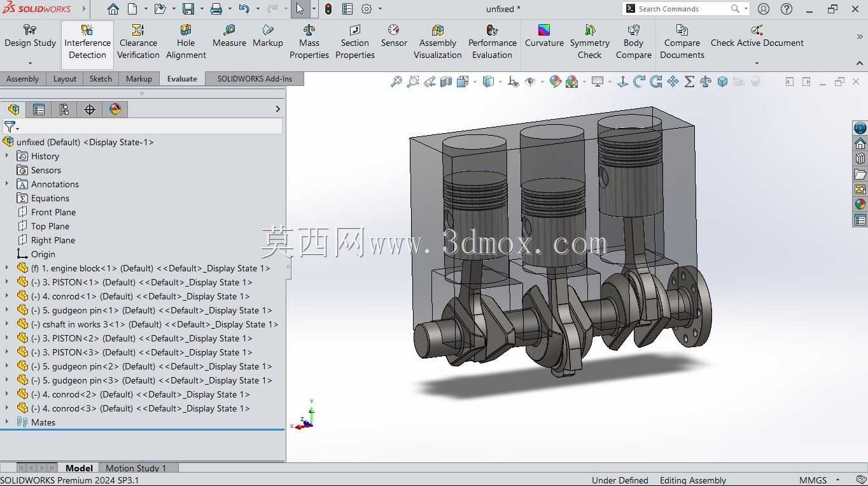Select the Measure tool

[x=229, y=36]
